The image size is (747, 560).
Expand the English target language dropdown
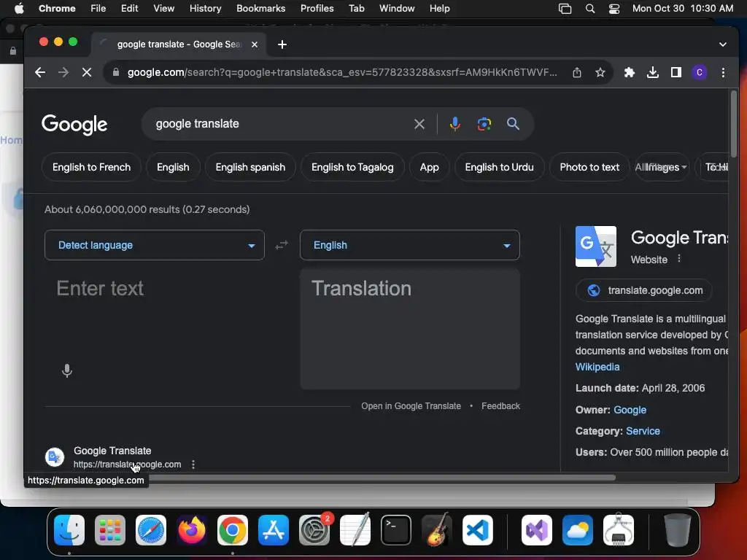click(410, 245)
